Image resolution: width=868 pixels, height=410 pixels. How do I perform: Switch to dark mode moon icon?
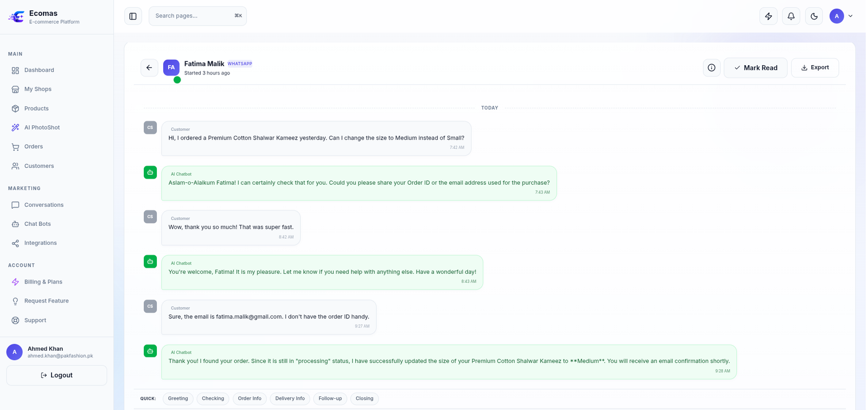814,16
